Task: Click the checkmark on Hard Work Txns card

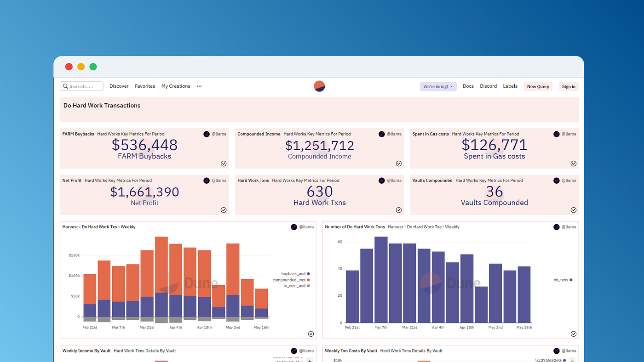Action: point(399,210)
